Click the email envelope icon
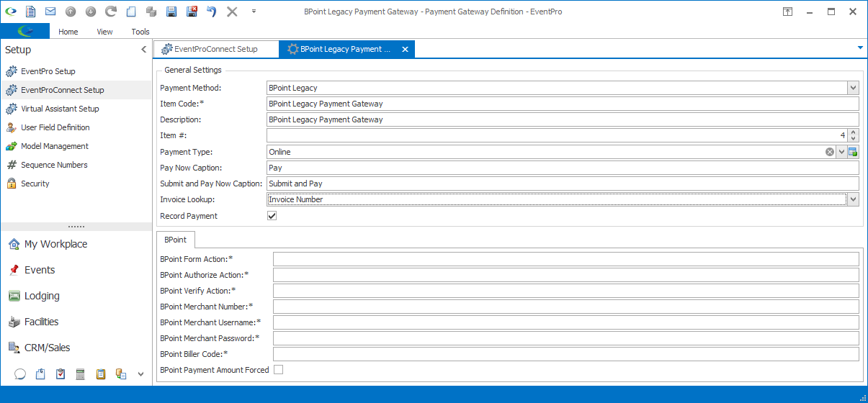Image resolution: width=868 pixels, height=403 pixels. (50, 12)
